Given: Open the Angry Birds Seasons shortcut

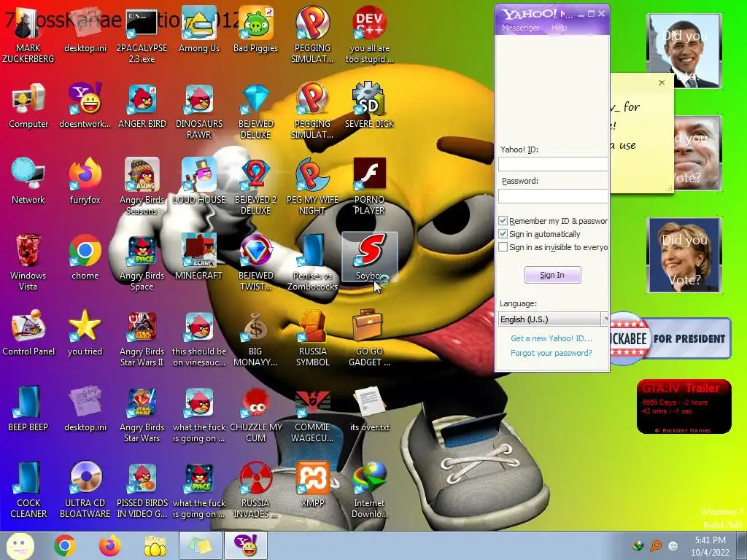Looking at the screenshot, I should tap(142, 186).
